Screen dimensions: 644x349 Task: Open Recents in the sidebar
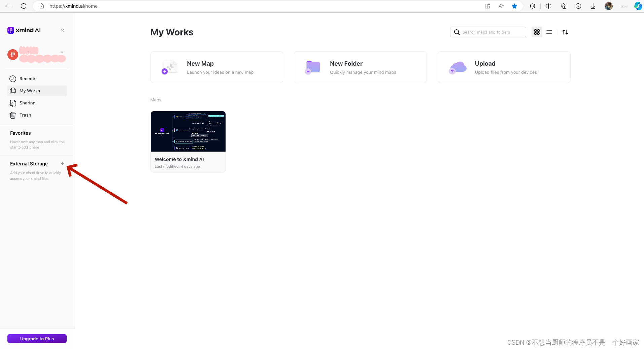pyautogui.click(x=37, y=79)
